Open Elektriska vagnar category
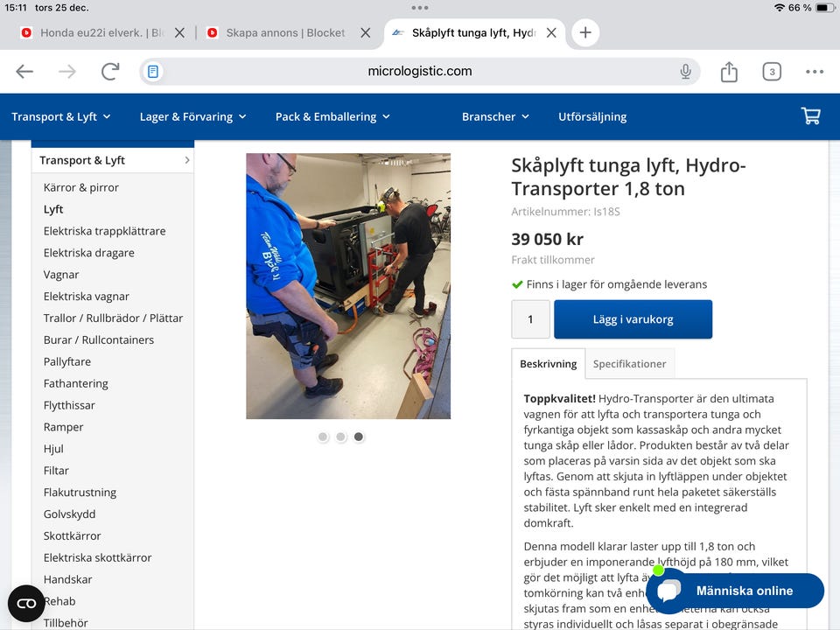The height and width of the screenshot is (630, 840). coord(87,297)
